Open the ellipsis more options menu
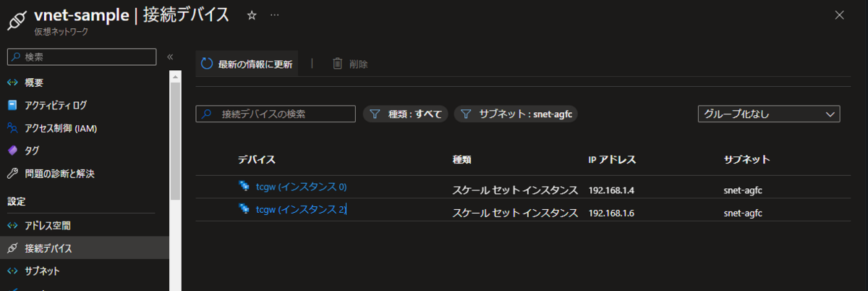868x291 pixels. (274, 15)
